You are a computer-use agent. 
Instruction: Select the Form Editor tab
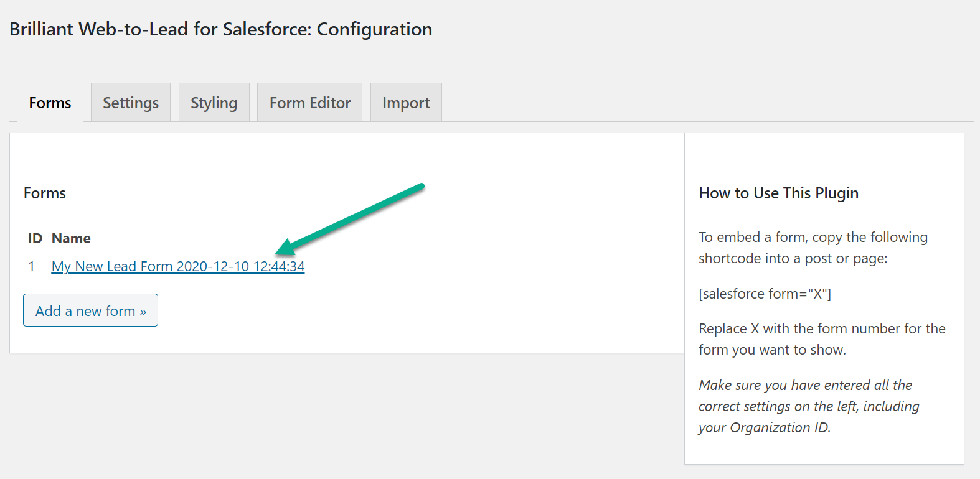pyautogui.click(x=309, y=103)
